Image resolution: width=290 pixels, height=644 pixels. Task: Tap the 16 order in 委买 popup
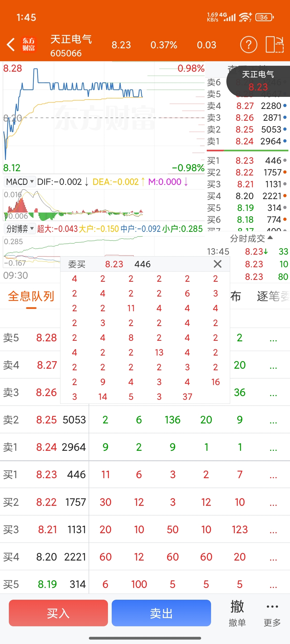click(x=216, y=382)
